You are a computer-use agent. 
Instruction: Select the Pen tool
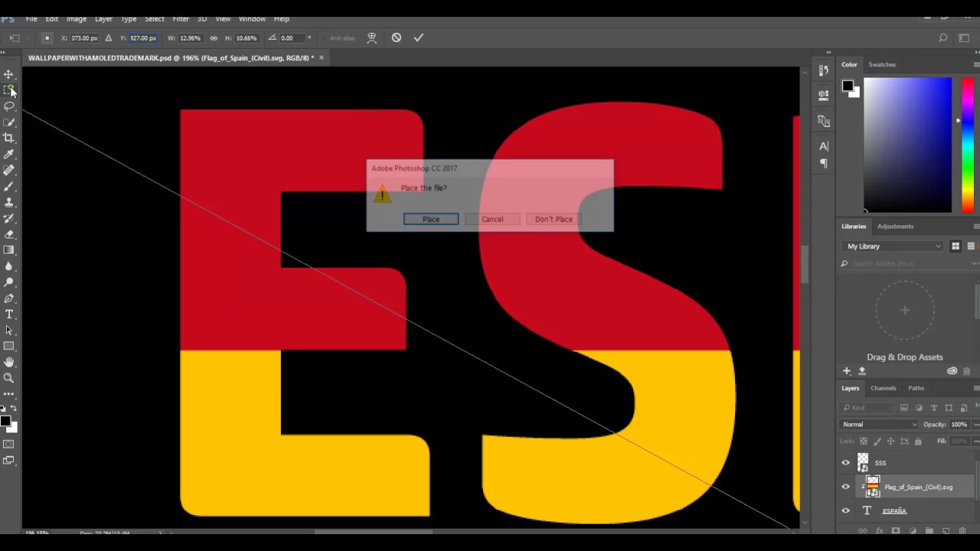[8, 298]
